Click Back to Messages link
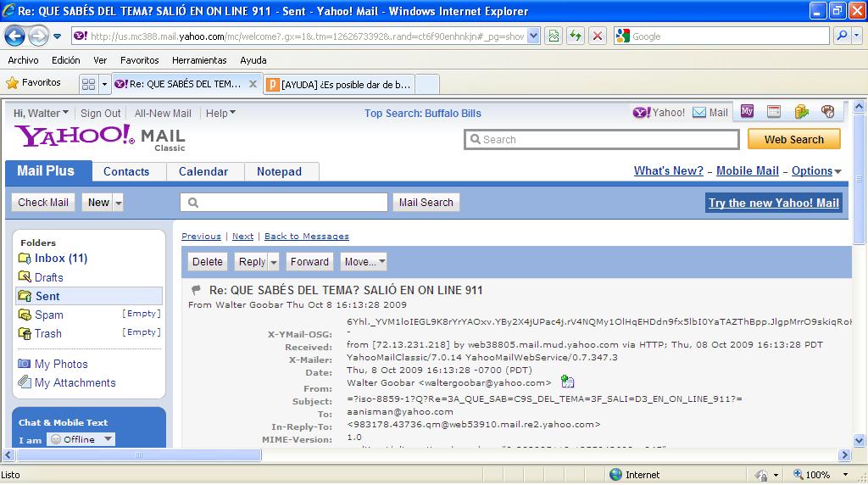Image resolution: width=868 pixels, height=485 pixels. [x=307, y=236]
